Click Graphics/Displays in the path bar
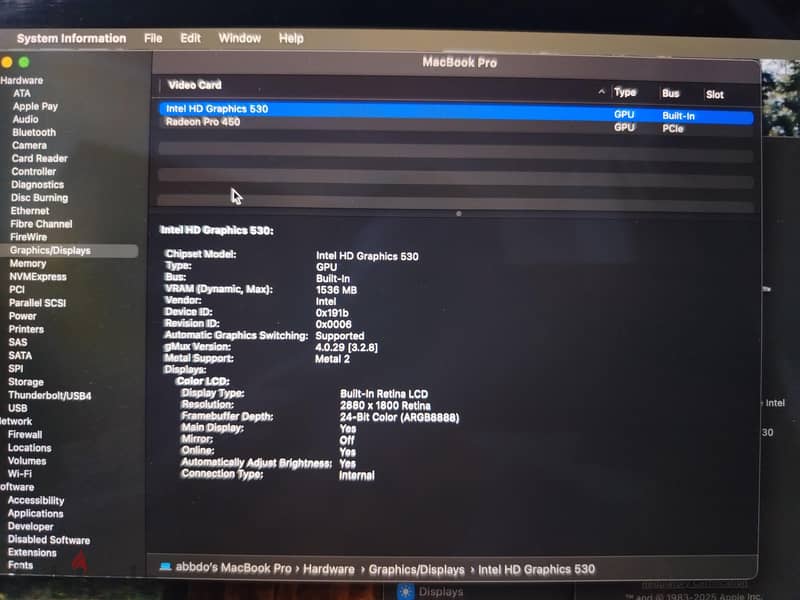The width and height of the screenshot is (800, 600). coord(416,569)
